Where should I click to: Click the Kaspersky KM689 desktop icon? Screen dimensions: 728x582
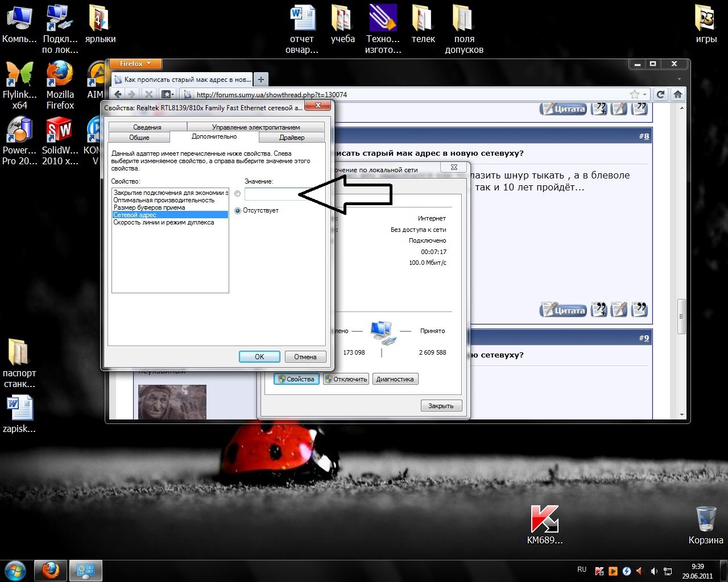tap(544, 519)
